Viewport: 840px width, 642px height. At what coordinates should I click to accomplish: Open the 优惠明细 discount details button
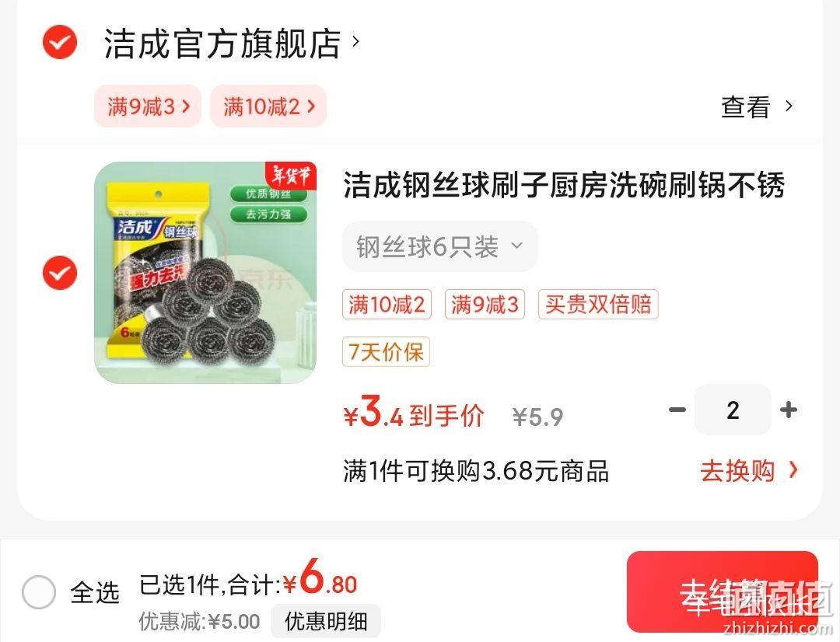(326, 621)
